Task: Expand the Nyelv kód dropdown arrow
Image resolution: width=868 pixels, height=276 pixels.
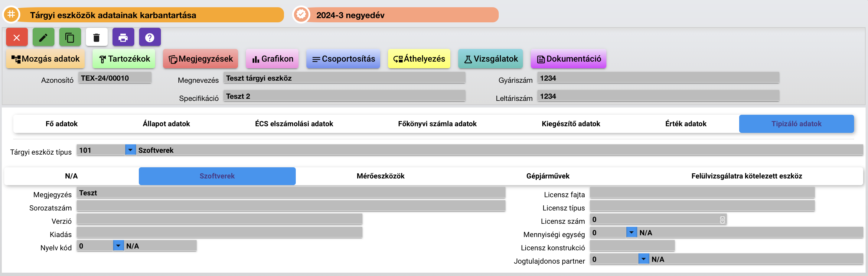Action: [x=118, y=246]
